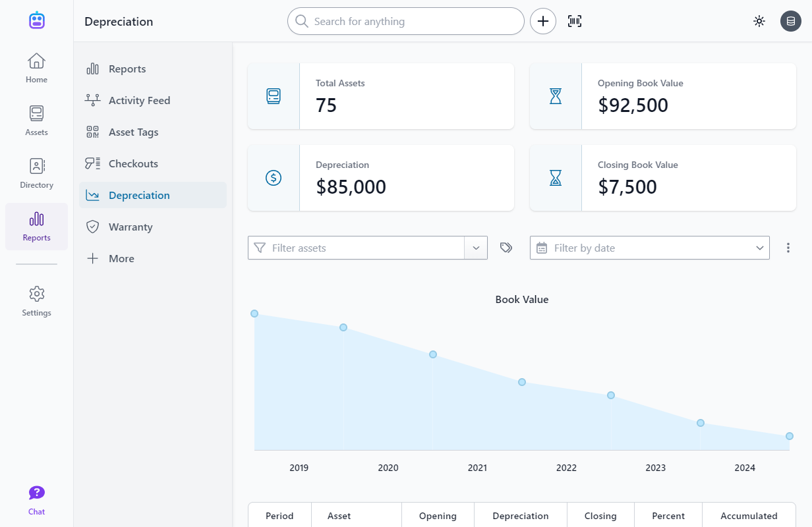
Task: Open the three-dot overflow menu near filters
Action: pos(788,247)
